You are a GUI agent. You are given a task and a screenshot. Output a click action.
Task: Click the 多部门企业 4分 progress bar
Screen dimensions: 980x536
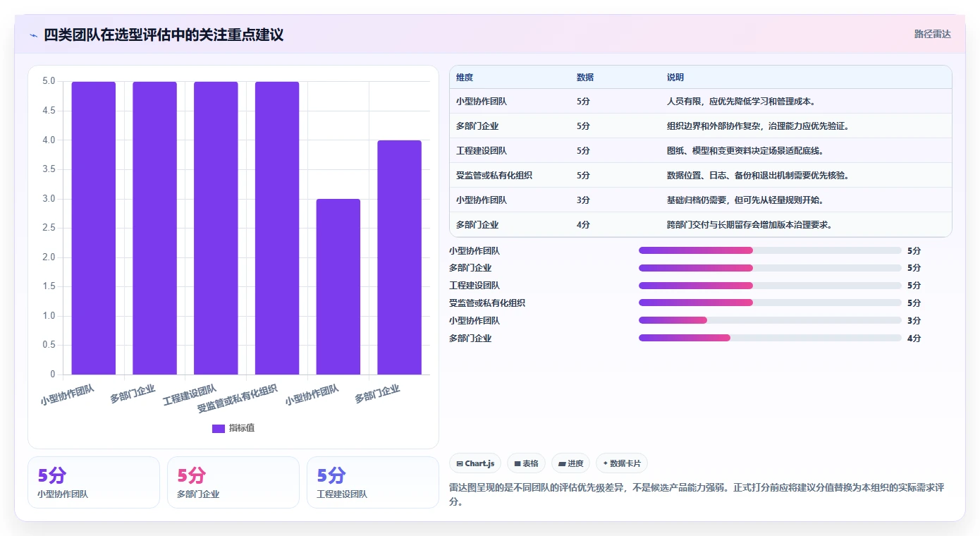pos(770,338)
